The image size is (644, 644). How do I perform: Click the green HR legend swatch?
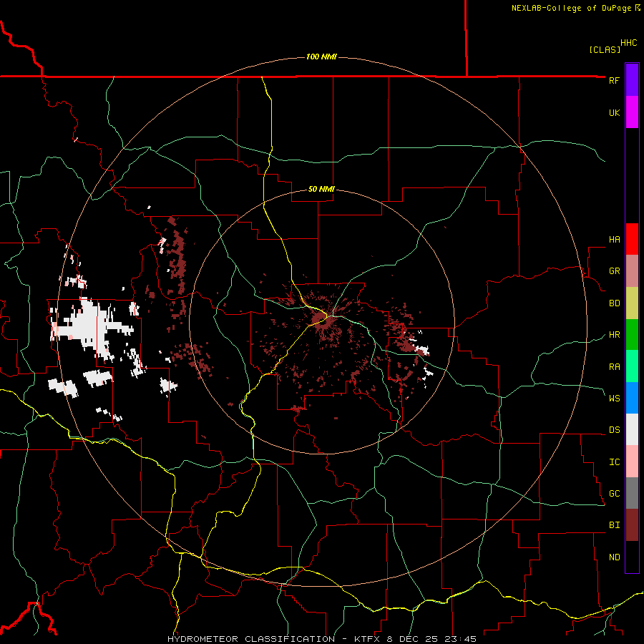[632, 334]
